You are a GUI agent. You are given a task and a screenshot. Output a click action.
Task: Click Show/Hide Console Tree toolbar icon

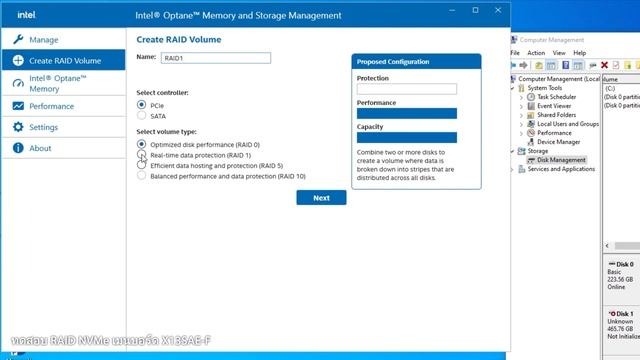click(x=551, y=65)
